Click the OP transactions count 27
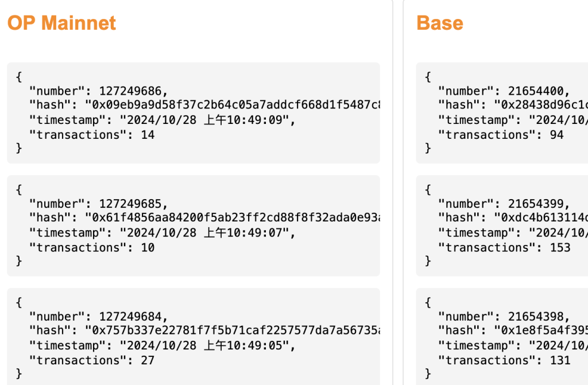This screenshot has height=385, width=588. pyautogui.click(x=148, y=360)
